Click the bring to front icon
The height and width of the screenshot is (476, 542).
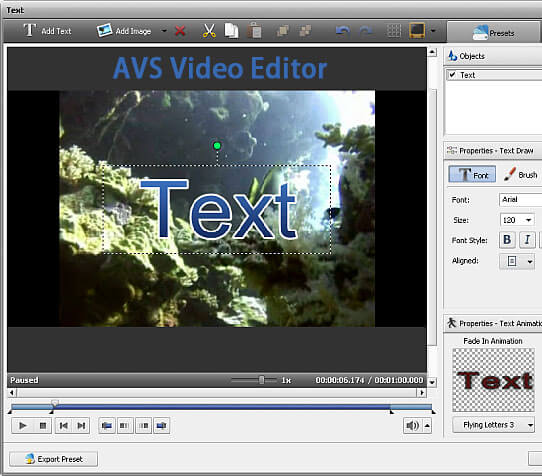(282, 31)
